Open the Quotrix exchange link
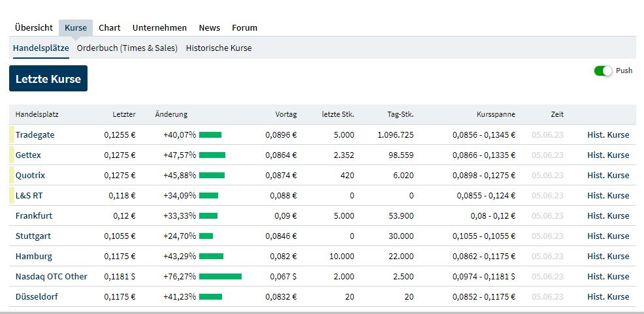This screenshot has height=314, width=644. click(x=31, y=175)
